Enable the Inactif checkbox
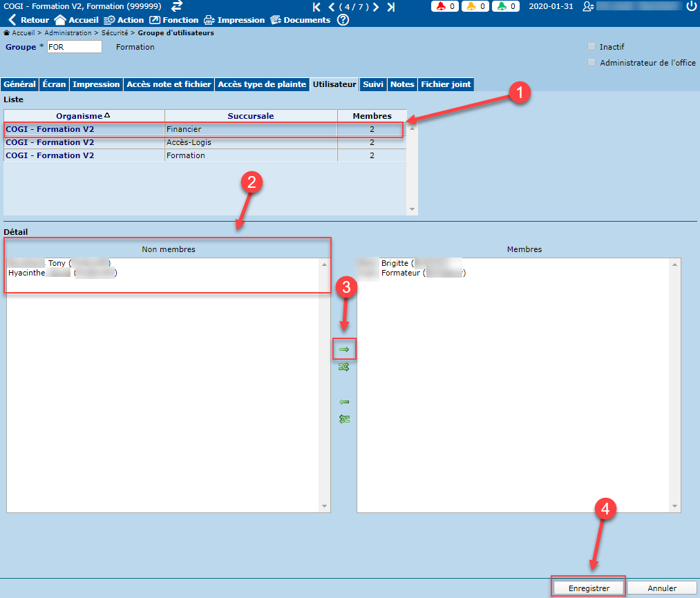Screen dimensions: 700x598 point(591,47)
